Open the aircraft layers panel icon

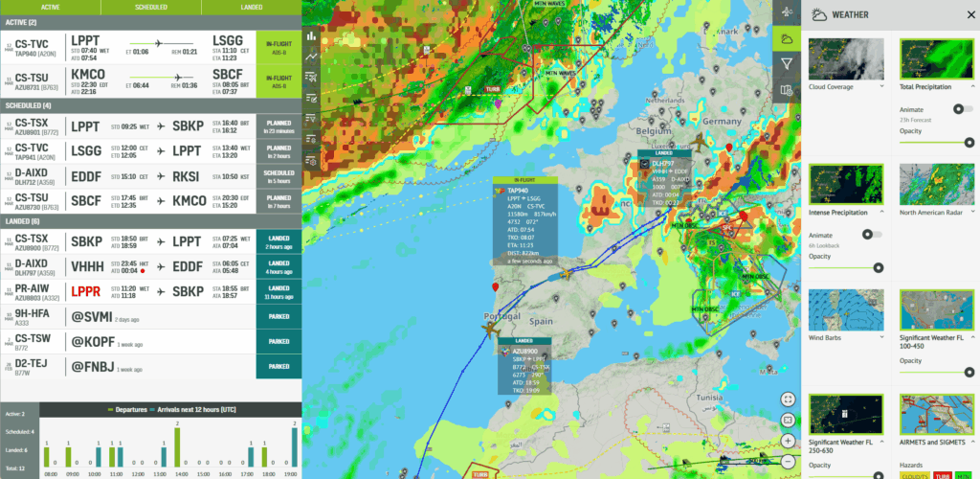(787, 12)
